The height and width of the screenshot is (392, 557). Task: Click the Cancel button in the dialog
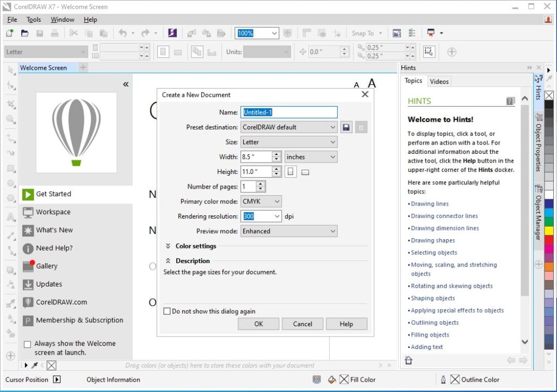pyautogui.click(x=302, y=324)
